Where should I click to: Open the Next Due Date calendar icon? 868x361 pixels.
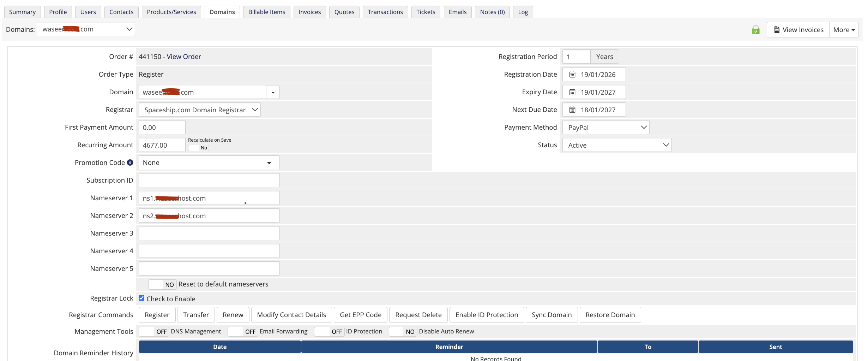pyautogui.click(x=572, y=110)
